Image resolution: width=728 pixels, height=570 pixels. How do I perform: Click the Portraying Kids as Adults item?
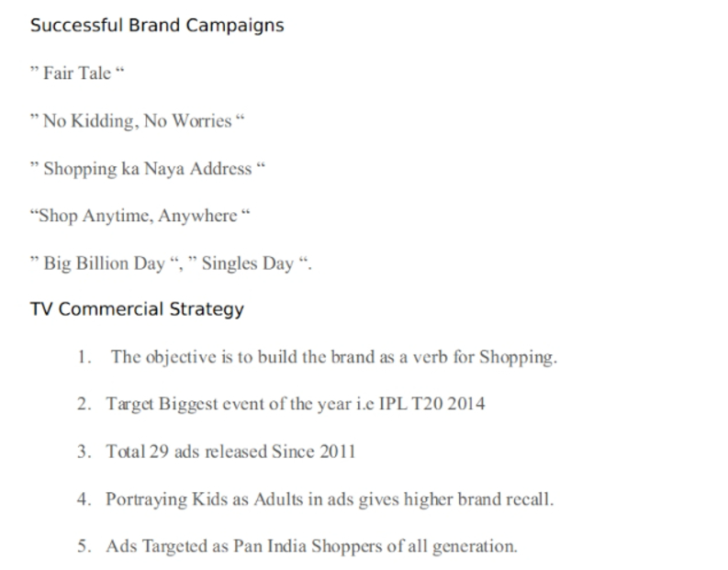pos(330,499)
